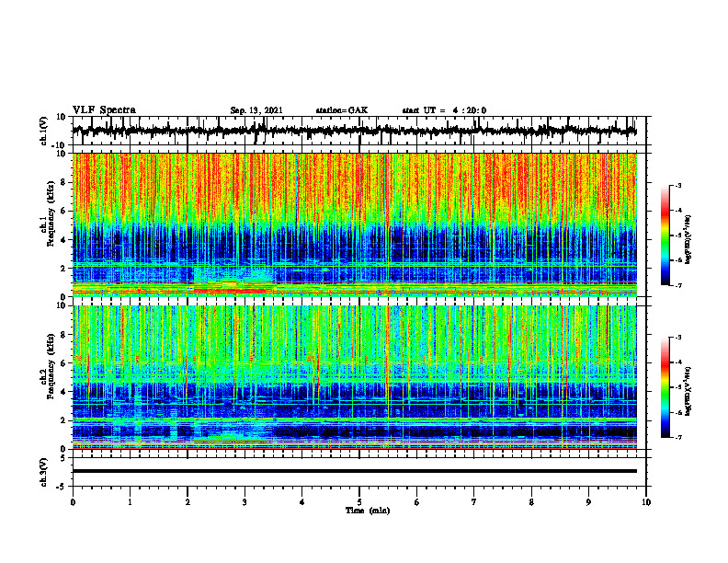This screenshot has height=563, width=728.
Task: Click the ch.2 colorbar log(PSD) title
Action: [688, 391]
